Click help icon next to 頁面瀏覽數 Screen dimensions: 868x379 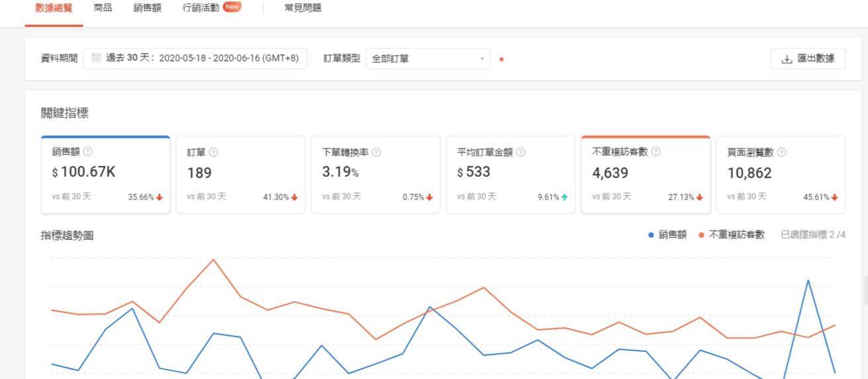(781, 152)
